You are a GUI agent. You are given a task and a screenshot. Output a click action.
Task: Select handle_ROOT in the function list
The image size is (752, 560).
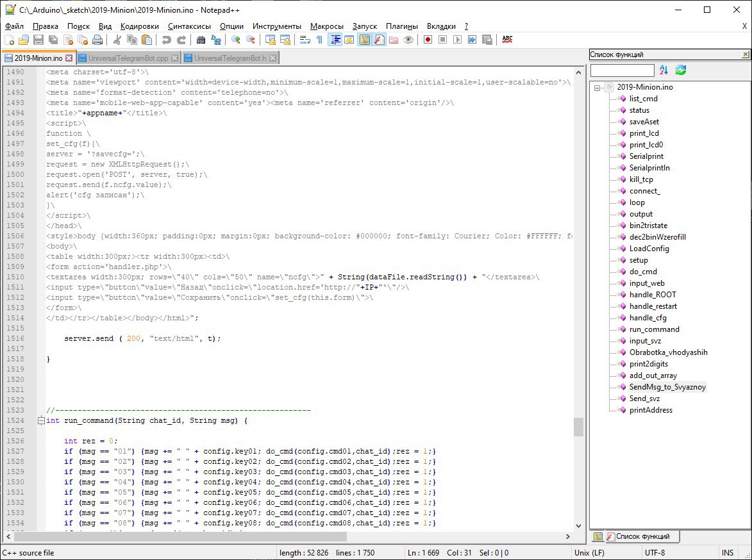[x=652, y=295]
